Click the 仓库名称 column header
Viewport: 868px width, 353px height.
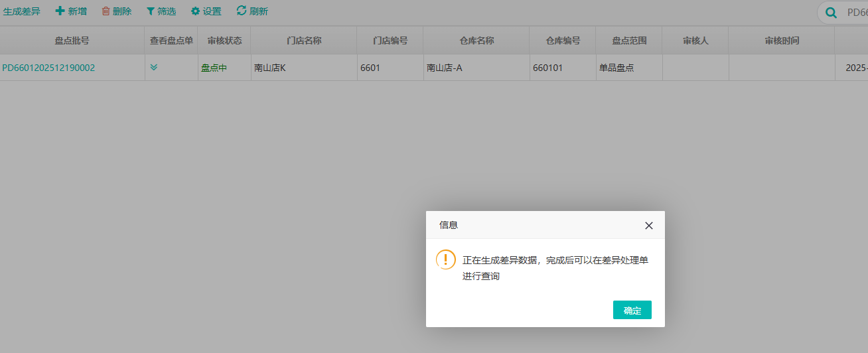point(476,40)
